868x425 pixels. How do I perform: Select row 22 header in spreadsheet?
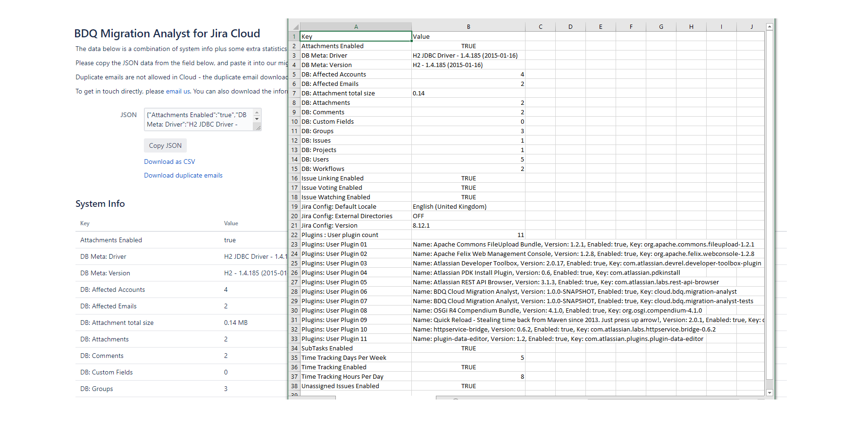tap(294, 235)
